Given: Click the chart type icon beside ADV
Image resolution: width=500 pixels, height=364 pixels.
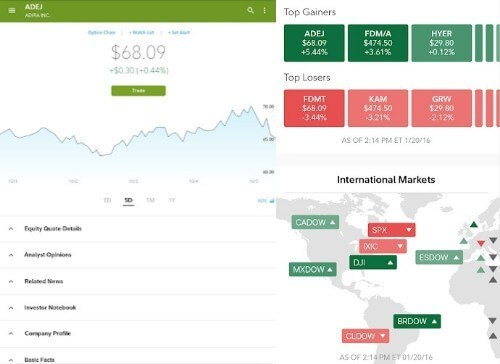Looking at the screenshot, I should 272,201.
